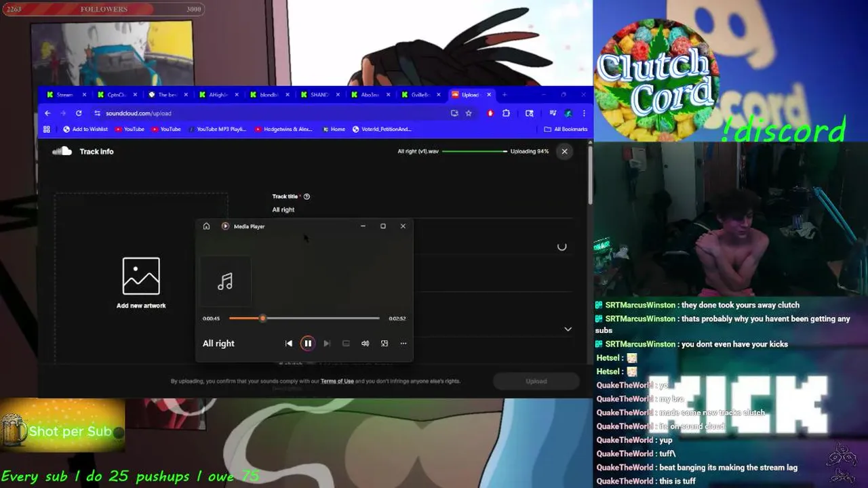This screenshot has width=868, height=488.
Task: Open the Add to Wishlist bookmark
Action: point(85,129)
